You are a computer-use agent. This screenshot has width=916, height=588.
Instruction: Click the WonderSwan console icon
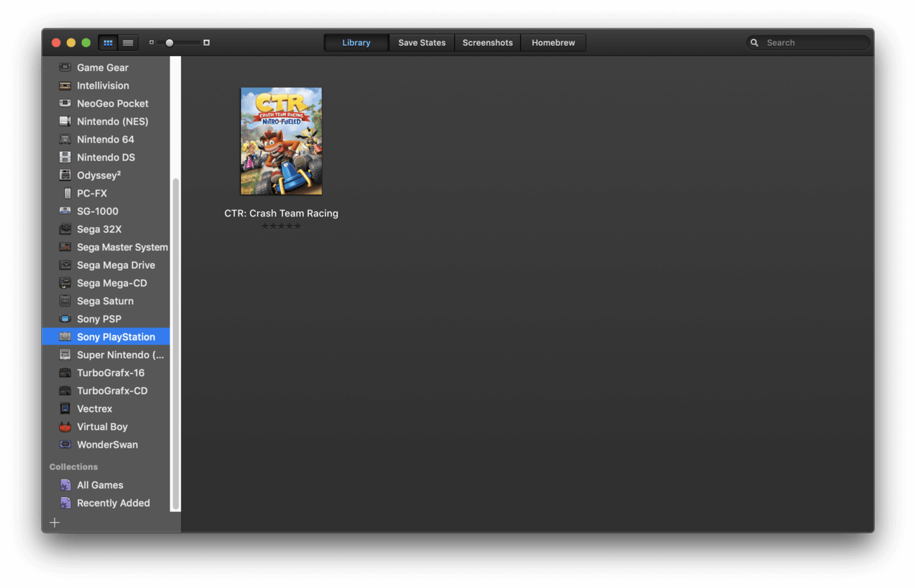coord(65,445)
